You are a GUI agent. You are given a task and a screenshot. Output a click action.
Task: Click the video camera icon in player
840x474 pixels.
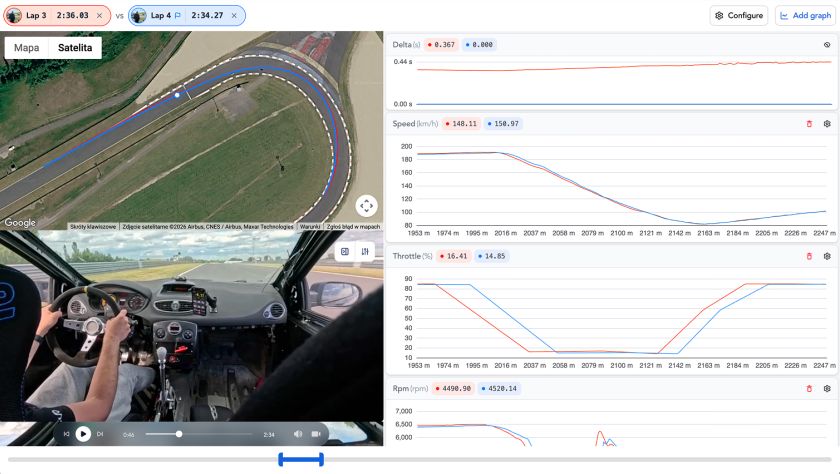pyautogui.click(x=316, y=434)
